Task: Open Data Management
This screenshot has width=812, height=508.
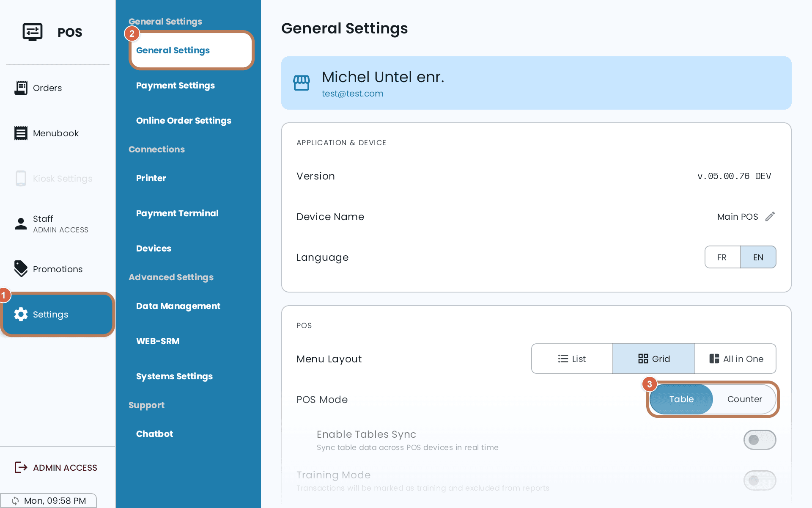Action: tap(178, 306)
